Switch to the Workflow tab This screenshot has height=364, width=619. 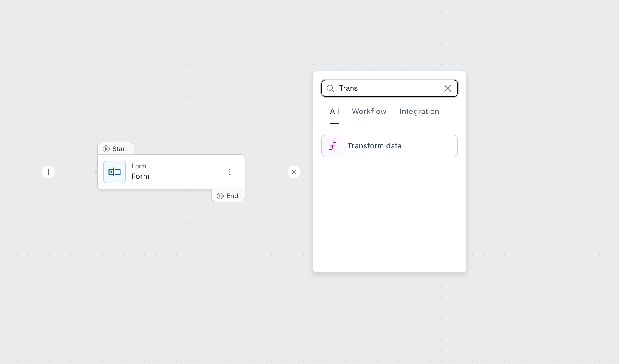click(369, 112)
